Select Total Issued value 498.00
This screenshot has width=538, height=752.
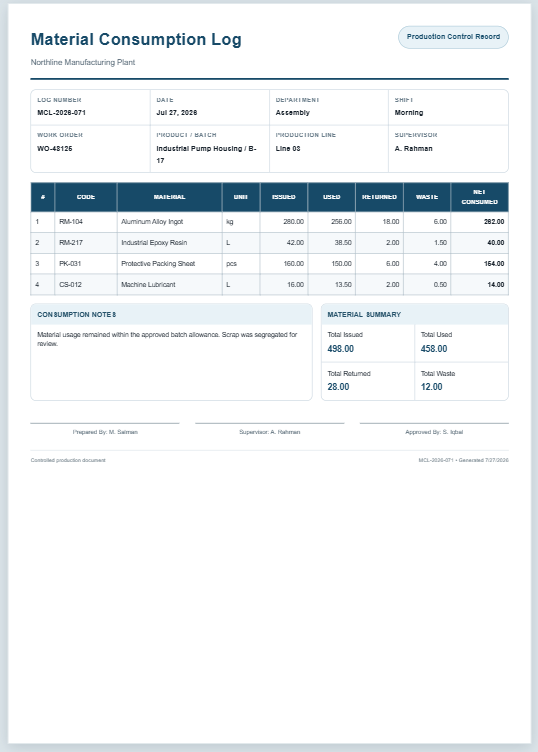(340, 349)
